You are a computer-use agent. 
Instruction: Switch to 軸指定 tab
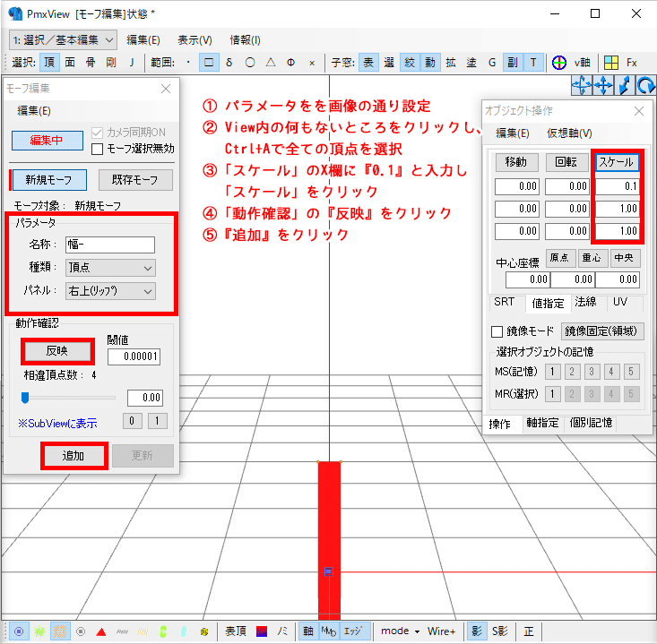542,423
